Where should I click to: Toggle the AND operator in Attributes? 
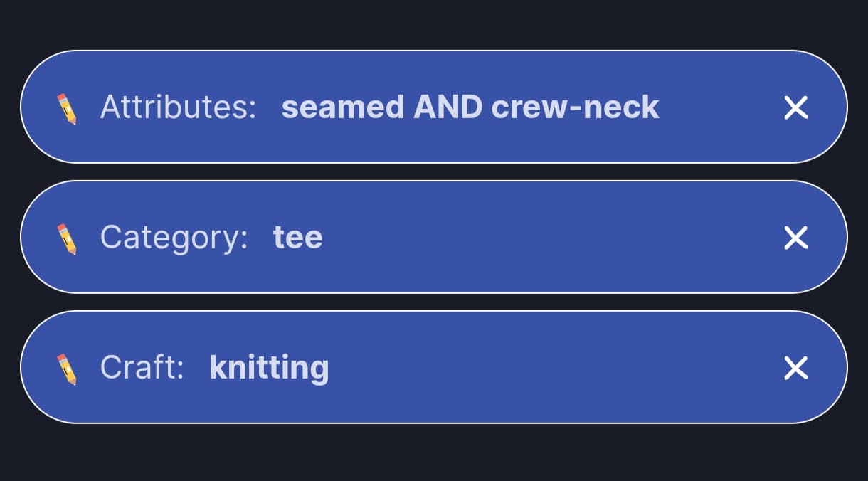pos(448,107)
